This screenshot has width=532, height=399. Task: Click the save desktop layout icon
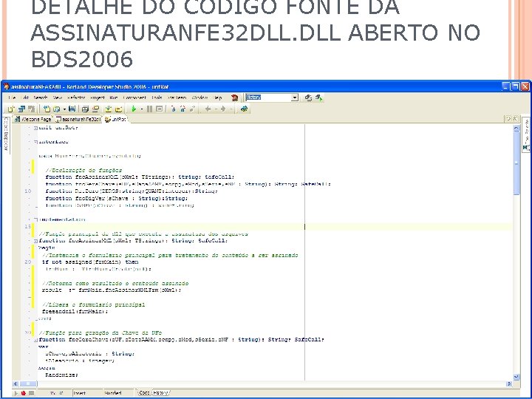point(308,98)
